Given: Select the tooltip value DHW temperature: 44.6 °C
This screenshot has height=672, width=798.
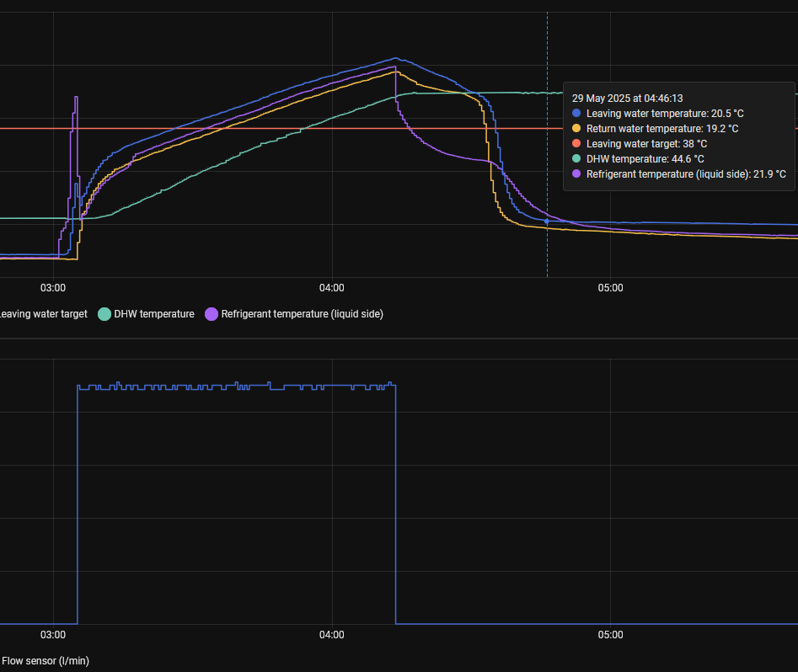Looking at the screenshot, I should point(645,158).
